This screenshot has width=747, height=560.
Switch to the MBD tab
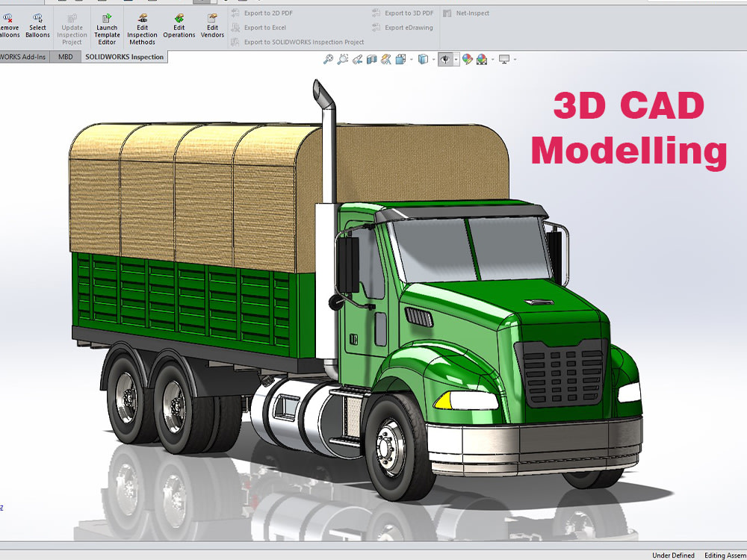coord(66,57)
